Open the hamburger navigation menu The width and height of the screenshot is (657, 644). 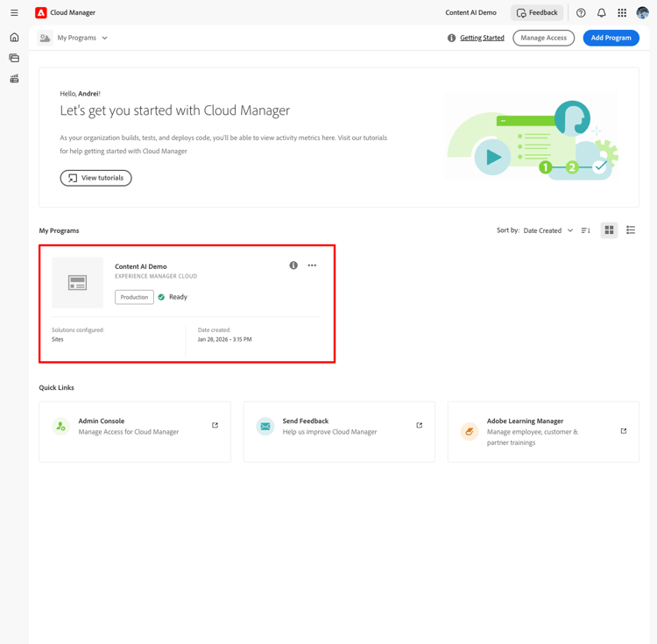(x=14, y=12)
